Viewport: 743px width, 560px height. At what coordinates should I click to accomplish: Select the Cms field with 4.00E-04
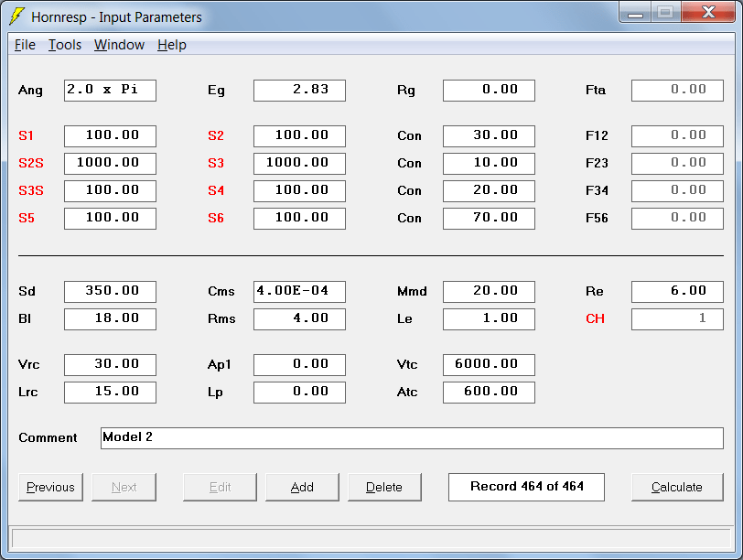pyautogui.click(x=299, y=291)
